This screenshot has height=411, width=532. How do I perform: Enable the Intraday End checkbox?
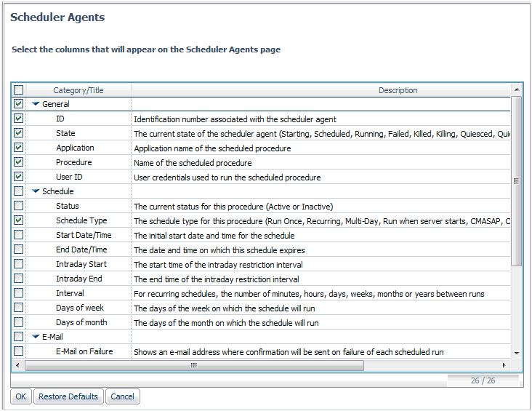coord(18,279)
